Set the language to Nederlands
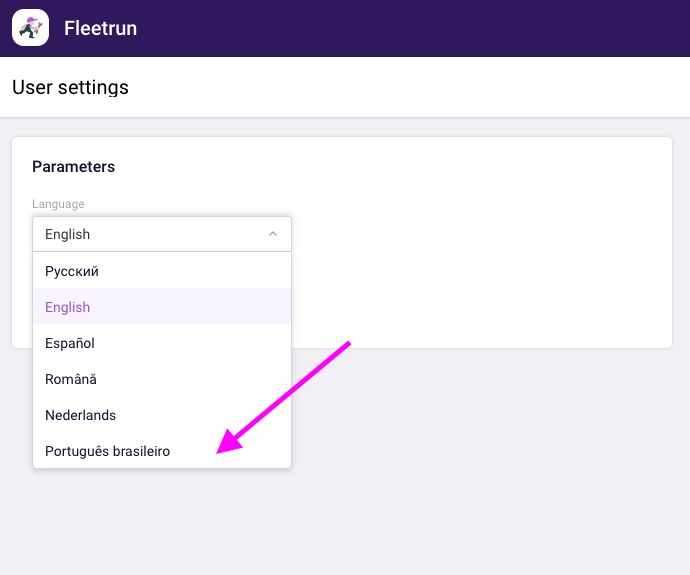Screen dimensions: 690x575 (80, 415)
